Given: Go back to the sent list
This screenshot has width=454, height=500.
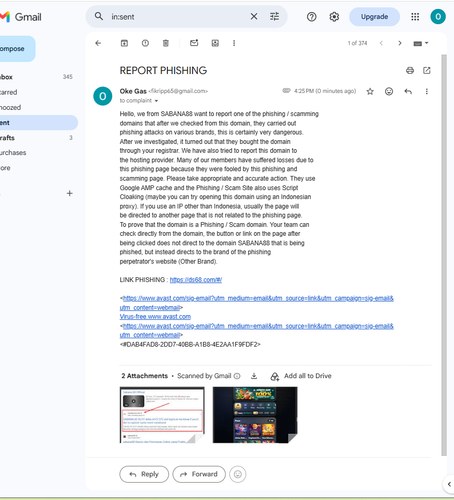Looking at the screenshot, I should pyautogui.click(x=98, y=43).
